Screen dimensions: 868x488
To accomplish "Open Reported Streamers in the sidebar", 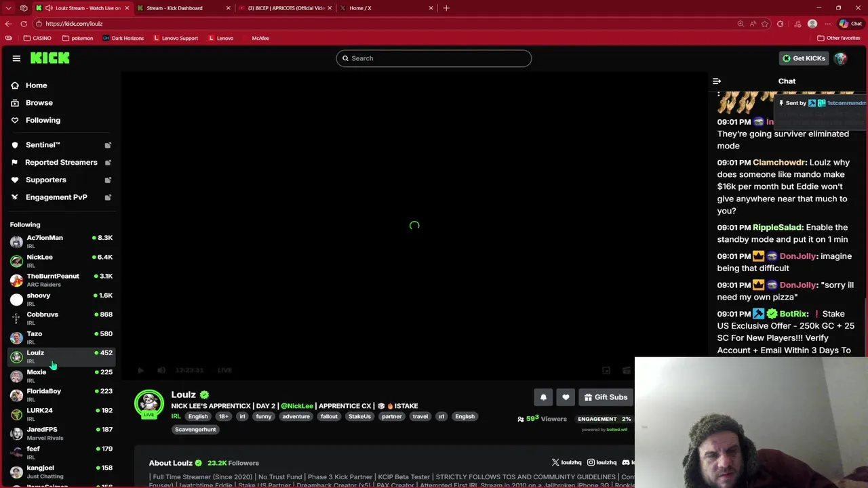I will pyautogui.click(x=61, y=163).
